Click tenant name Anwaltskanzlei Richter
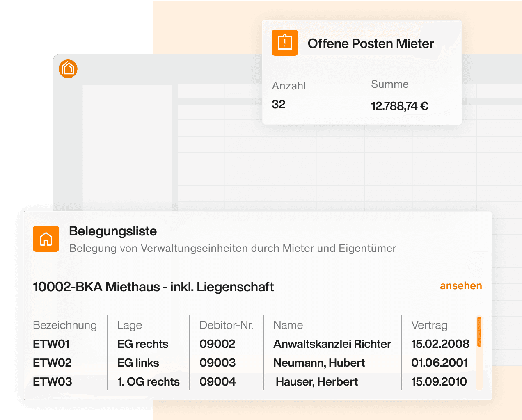The width and height of the screenshot is (522, 420). tap(332, 344)
